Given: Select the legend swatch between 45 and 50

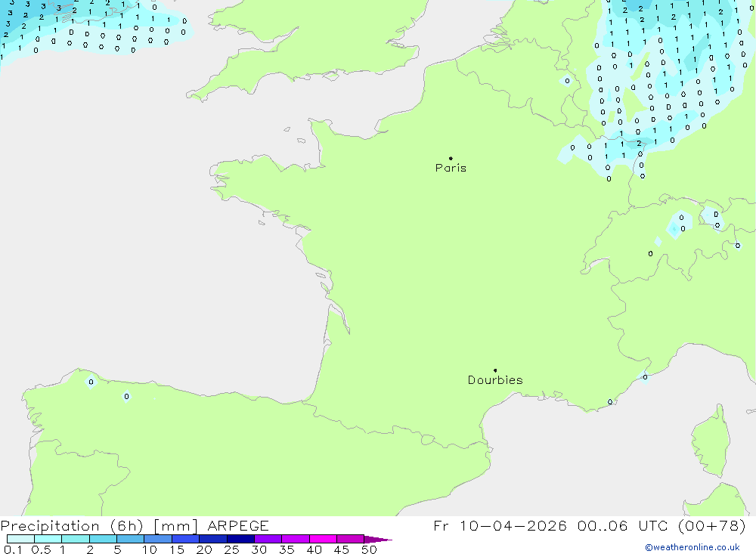Looking at the screenshot, I should [x=351, y=539].
